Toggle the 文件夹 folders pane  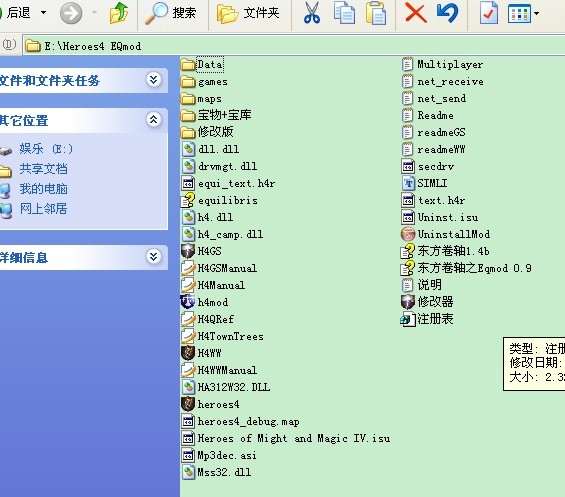tap(248, 13)
